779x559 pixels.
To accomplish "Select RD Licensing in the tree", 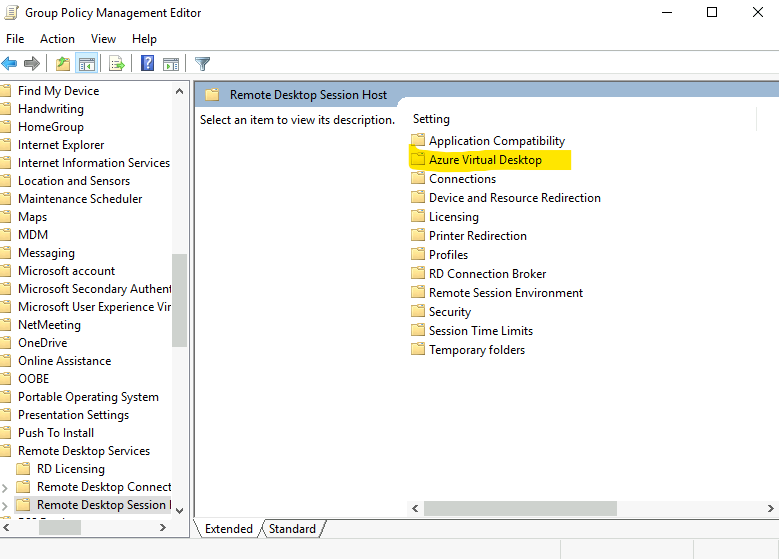I will (70, 469).
